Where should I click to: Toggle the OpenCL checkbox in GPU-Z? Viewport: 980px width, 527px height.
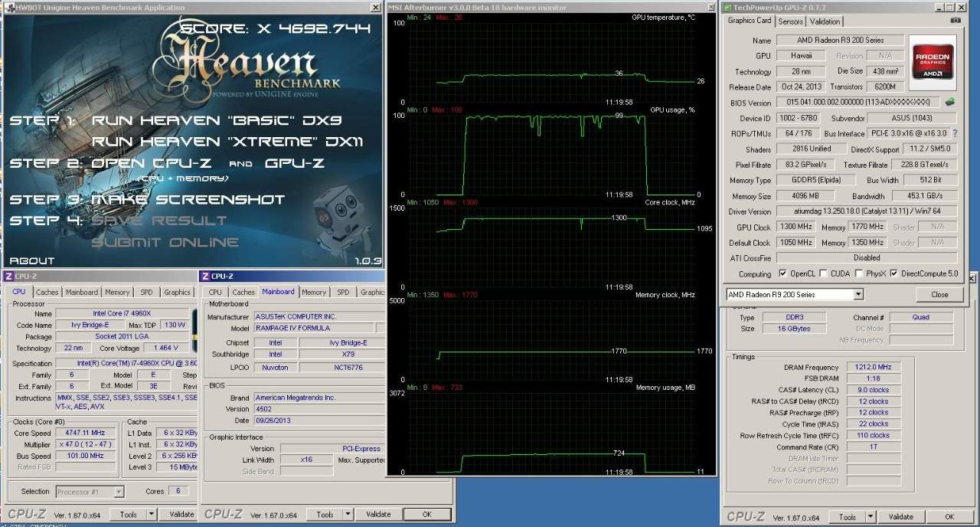(x=782, y=273)
